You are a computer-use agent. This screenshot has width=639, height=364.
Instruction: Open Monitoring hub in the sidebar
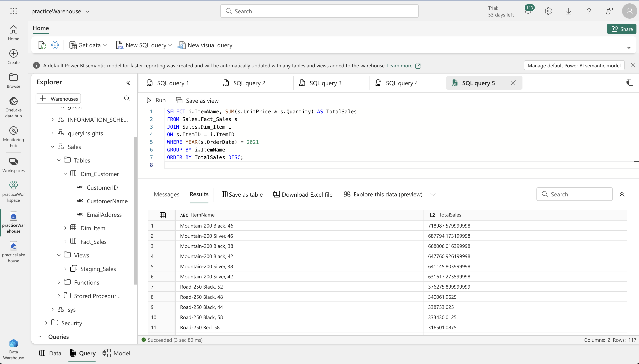click(14, 137)
